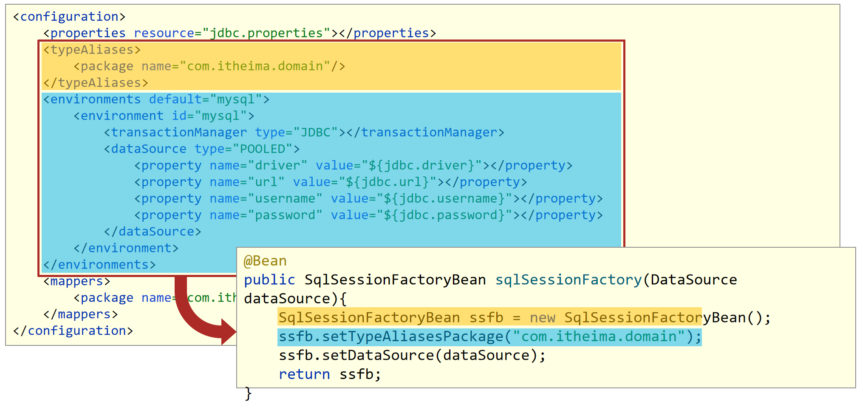Screen dimensions: 868x410
Task: Click the username property line
Action: pyautogui.click(x=368, y=199)
